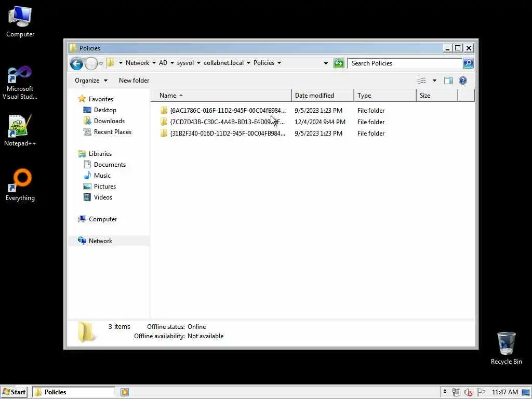
Task: Click the Action Center flag icon
Action: pos(481,392)
